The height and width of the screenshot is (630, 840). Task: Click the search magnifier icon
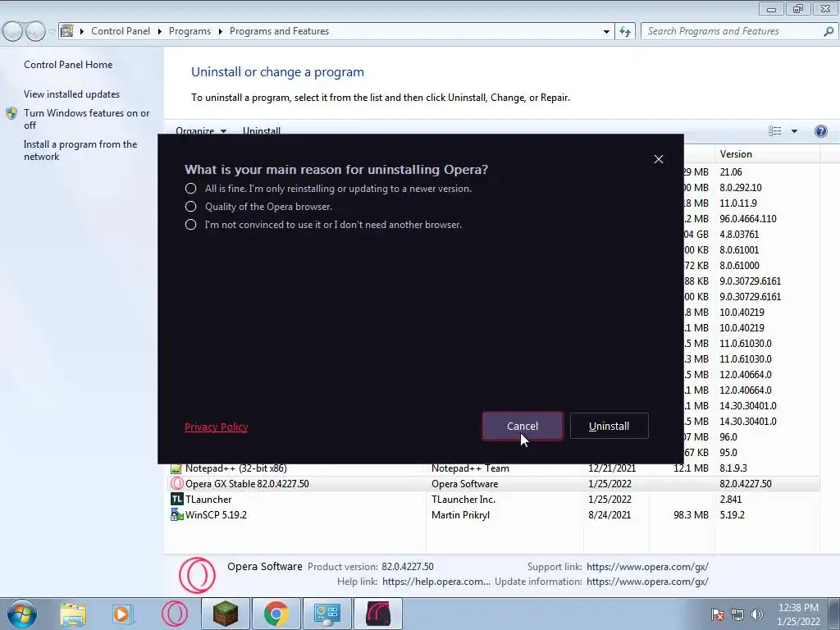829,31
